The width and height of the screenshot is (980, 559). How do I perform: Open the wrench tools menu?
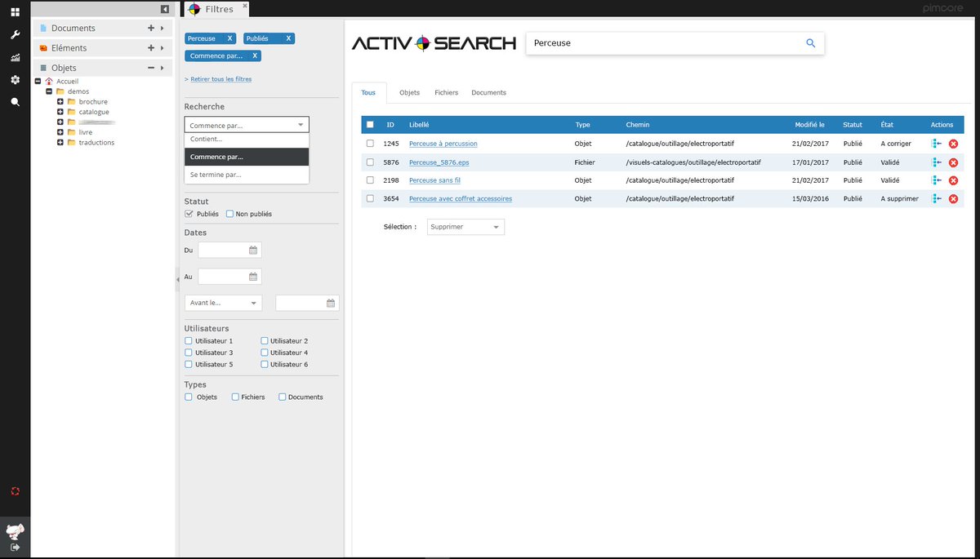(x=15, y=35)
